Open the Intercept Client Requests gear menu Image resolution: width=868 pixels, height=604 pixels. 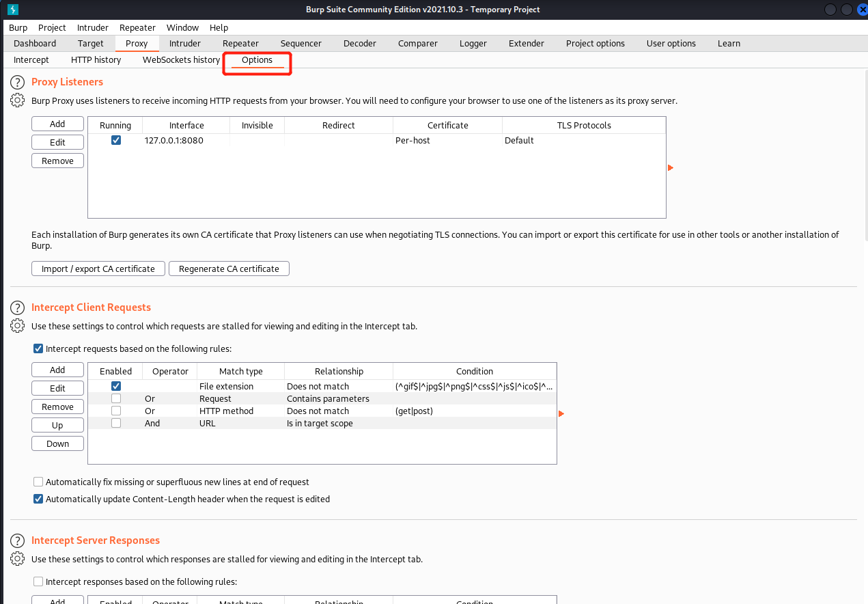17,326
